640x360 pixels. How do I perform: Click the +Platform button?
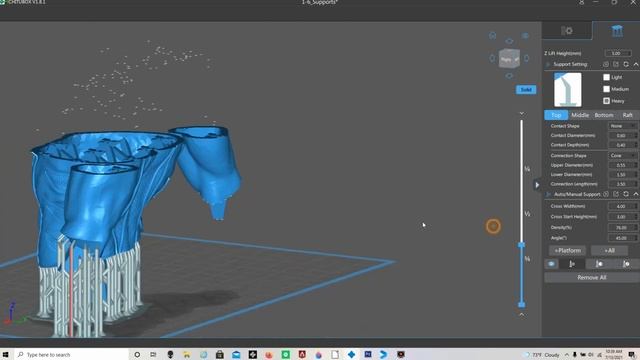pos(567,251)
